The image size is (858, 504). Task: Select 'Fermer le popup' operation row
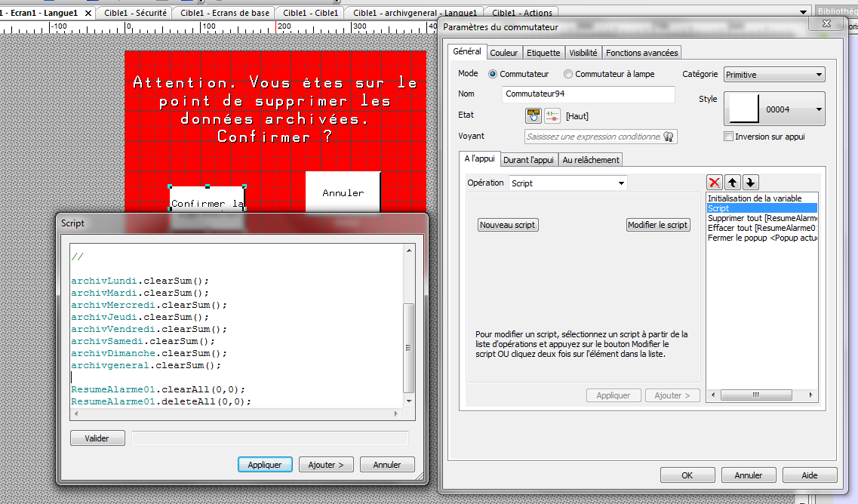762,238
